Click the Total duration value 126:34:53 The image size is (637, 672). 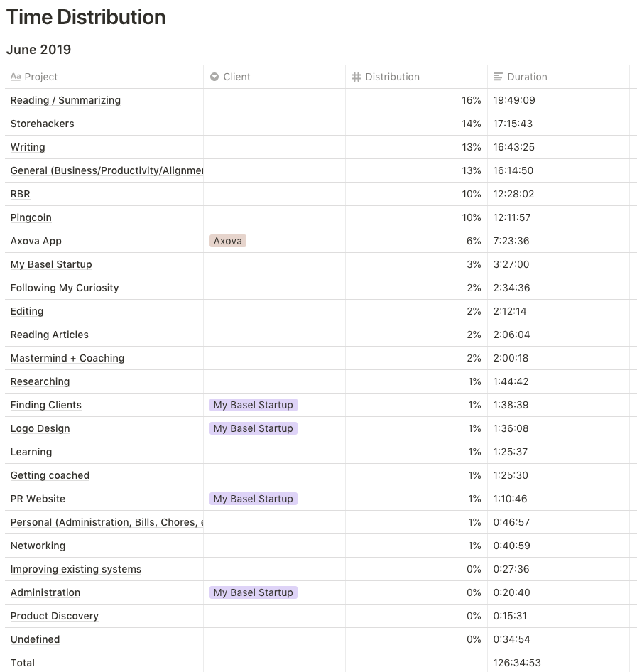tap(517, 663)
